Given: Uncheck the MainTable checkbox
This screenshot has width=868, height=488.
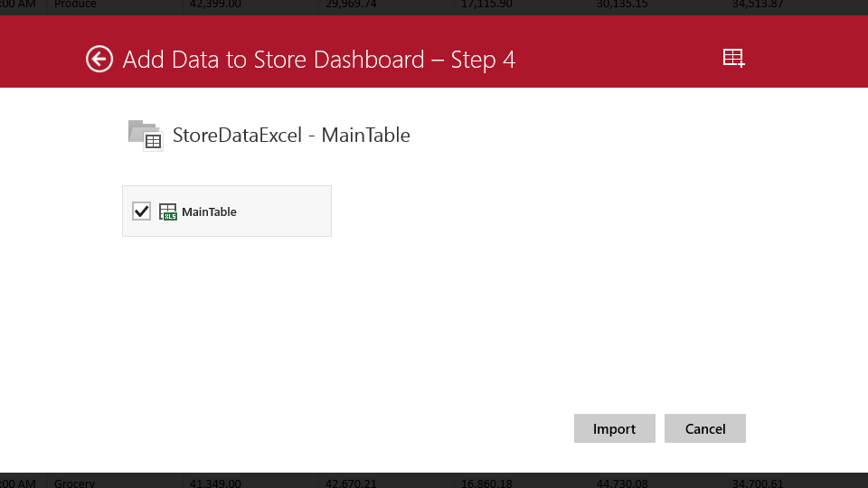Looking at the screenshot, I should coord(142,211).
